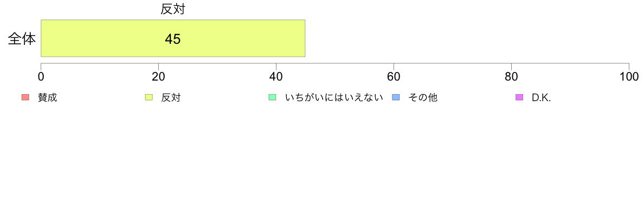
Task: Click the 100 axis tick label
Action: 628,77
